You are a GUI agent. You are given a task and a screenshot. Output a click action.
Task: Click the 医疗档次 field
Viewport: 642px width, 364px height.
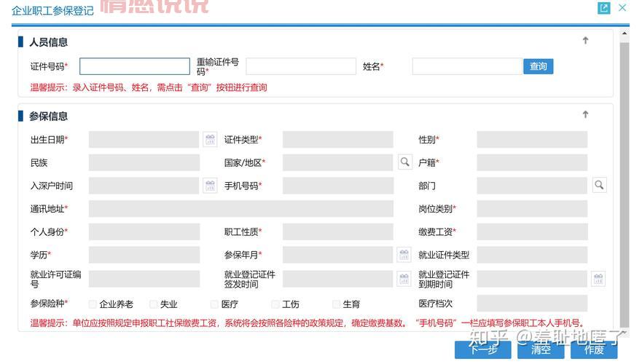(x=532, y=304)
